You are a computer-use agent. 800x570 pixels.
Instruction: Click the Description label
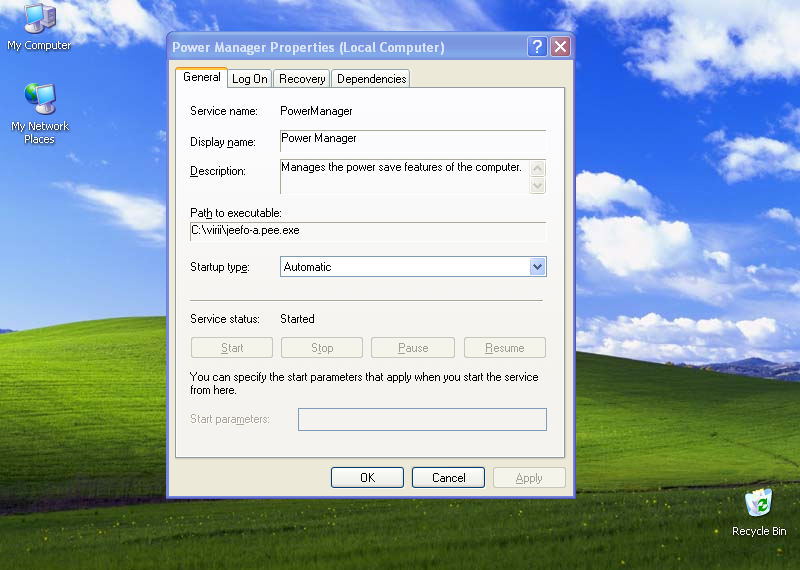218,171
